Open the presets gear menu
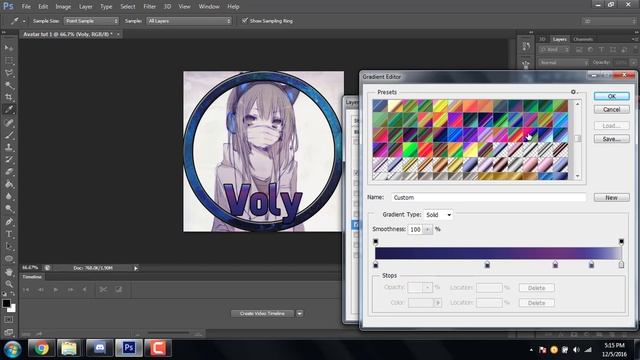640x360 pixels. 573,92
